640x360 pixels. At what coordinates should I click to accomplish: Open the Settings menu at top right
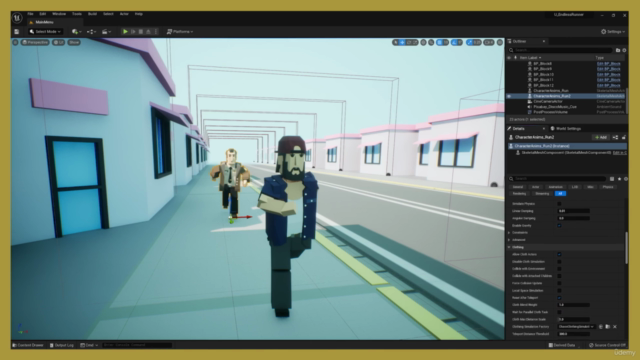[613, 31]
